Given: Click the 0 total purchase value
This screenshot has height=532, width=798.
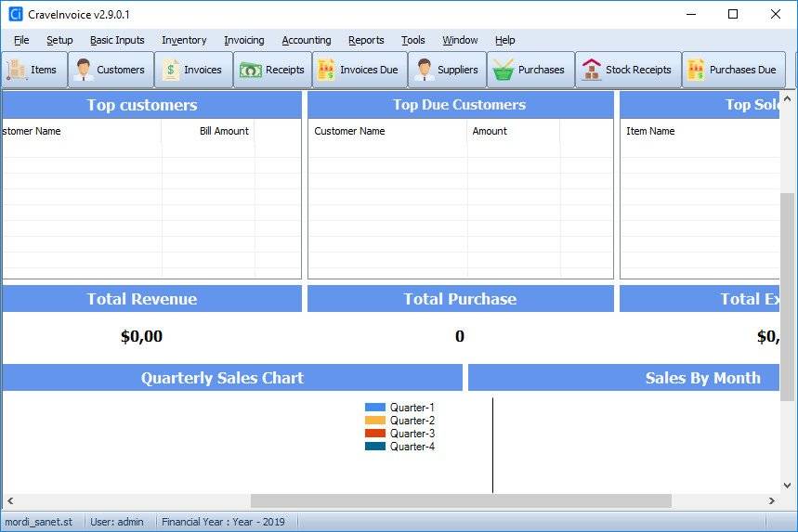Looking at the screenshot, I should tap(460, 336).
